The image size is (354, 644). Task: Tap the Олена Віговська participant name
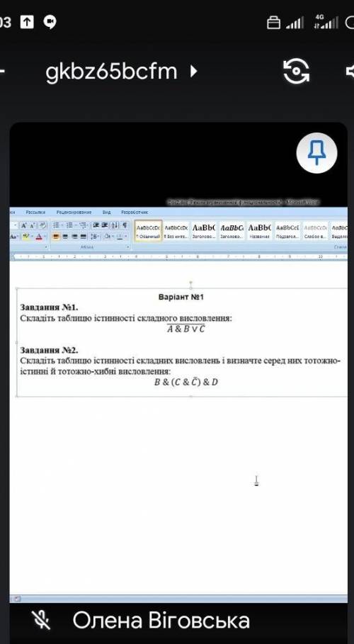coord(161,620)
